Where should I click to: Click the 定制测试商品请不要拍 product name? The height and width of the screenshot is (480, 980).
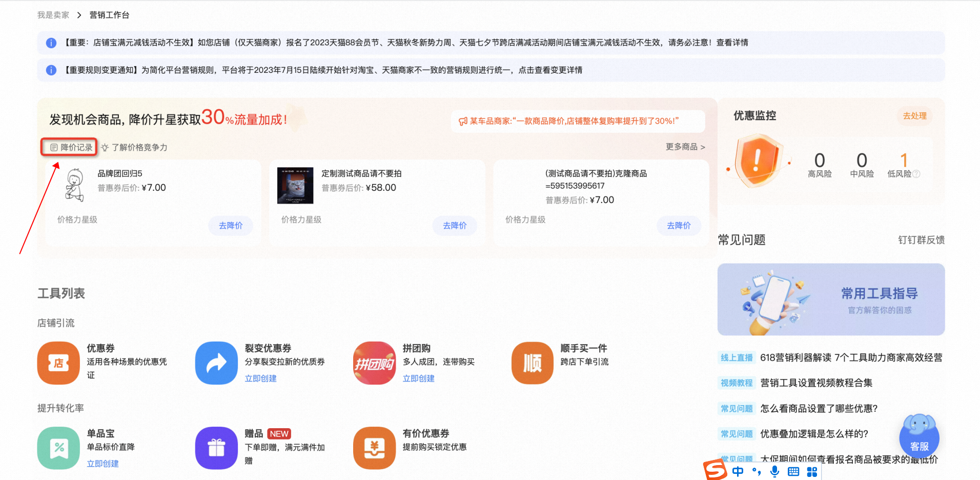click(361, 174)
